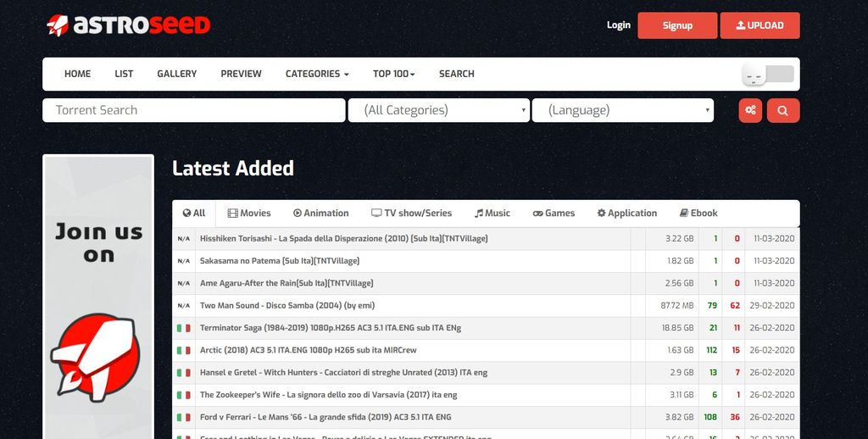This screenshot has width=868, height=439.
Task: Focus the Torrent Search input field
Action: point(194,110)
